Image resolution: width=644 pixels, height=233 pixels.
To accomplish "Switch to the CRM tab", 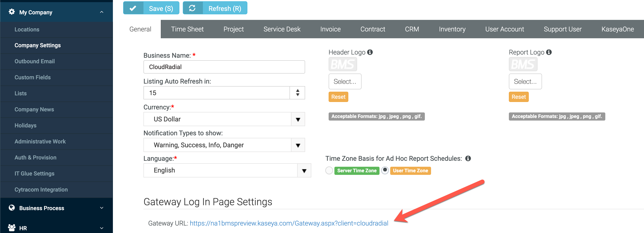I will click(x=412, y=29).
